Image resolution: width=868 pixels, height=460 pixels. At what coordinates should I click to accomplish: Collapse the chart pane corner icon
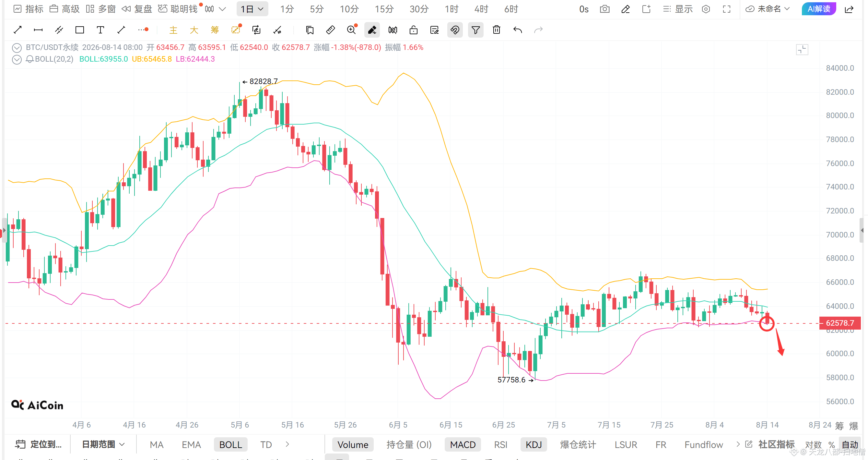tap(802, 50)
